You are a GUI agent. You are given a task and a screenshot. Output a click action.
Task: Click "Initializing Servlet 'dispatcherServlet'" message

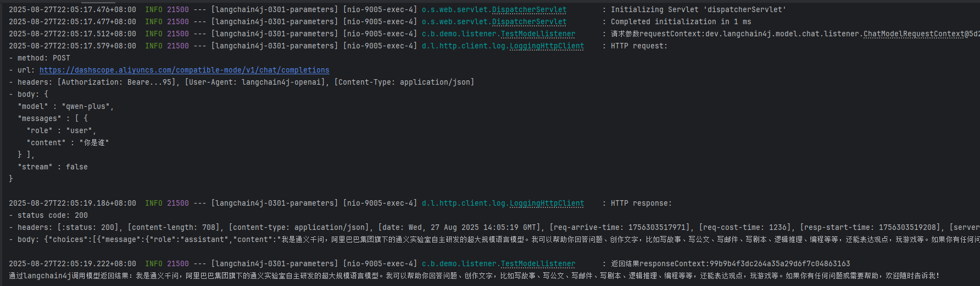point(699,9)
